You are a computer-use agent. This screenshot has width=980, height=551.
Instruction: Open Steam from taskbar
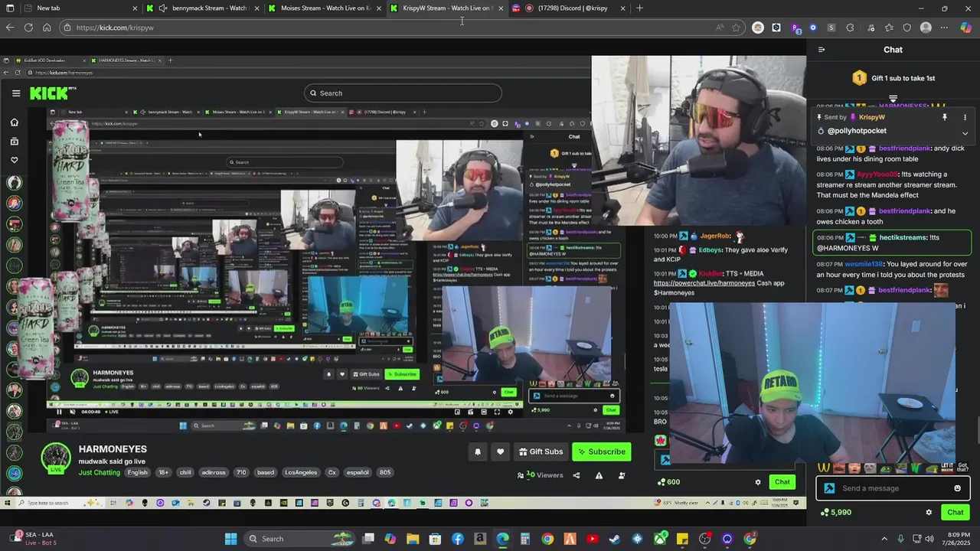tap(615, 539)
